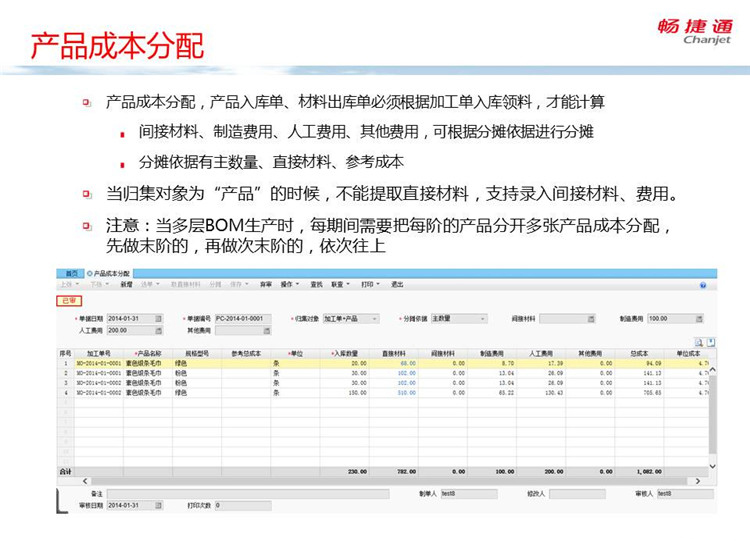Open the 操作 dropdown menu

(289, 284)
